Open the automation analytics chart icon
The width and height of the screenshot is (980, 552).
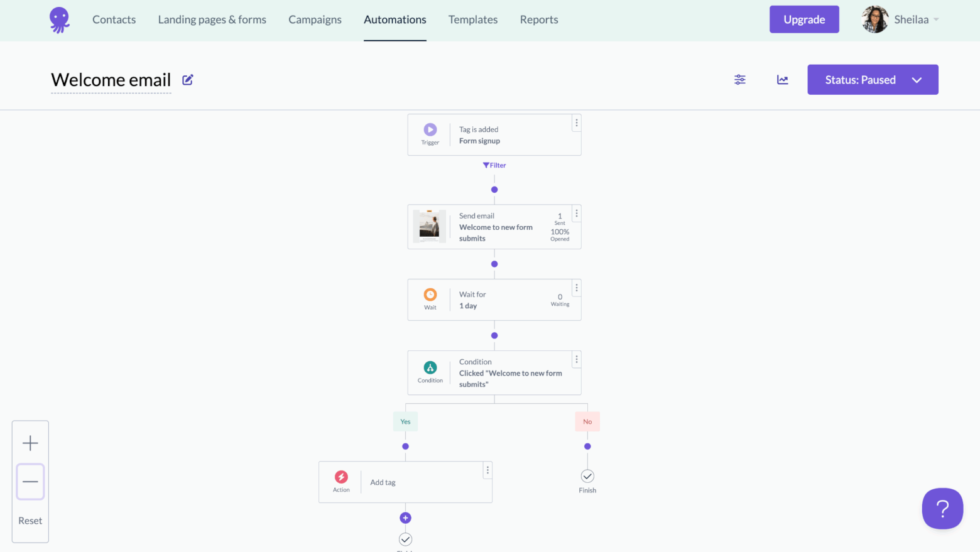click(782, 79)
